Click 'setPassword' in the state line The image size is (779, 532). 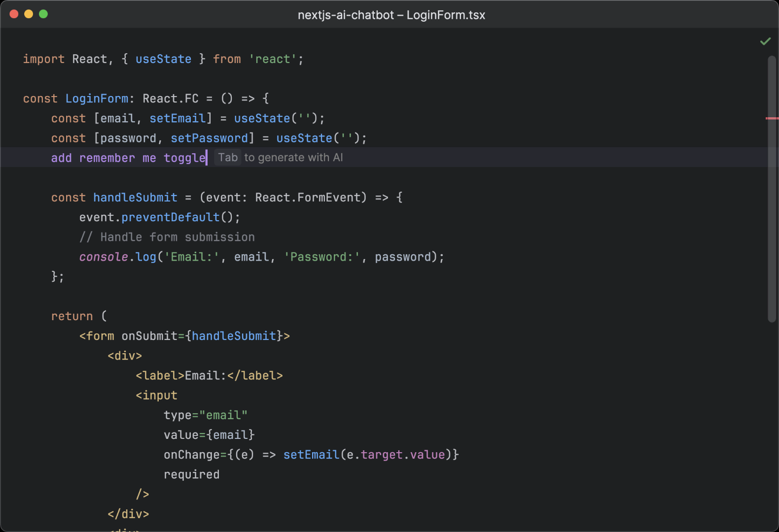click(210, 138)
